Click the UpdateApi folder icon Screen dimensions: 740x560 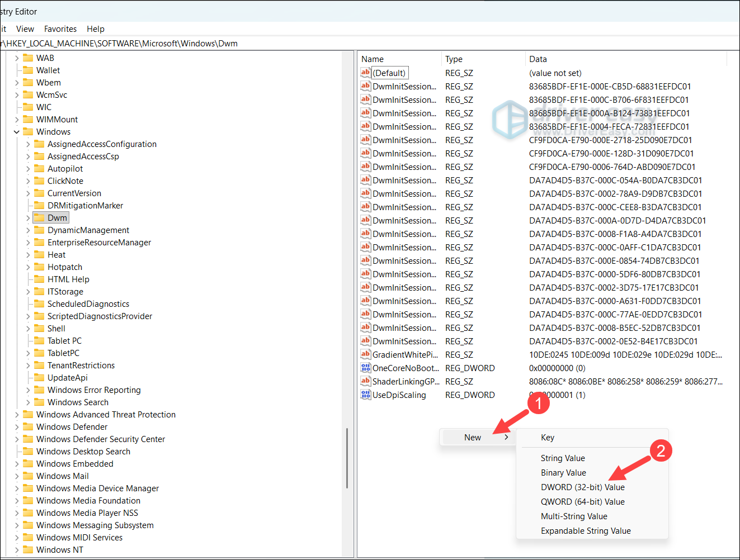point(39,377)
